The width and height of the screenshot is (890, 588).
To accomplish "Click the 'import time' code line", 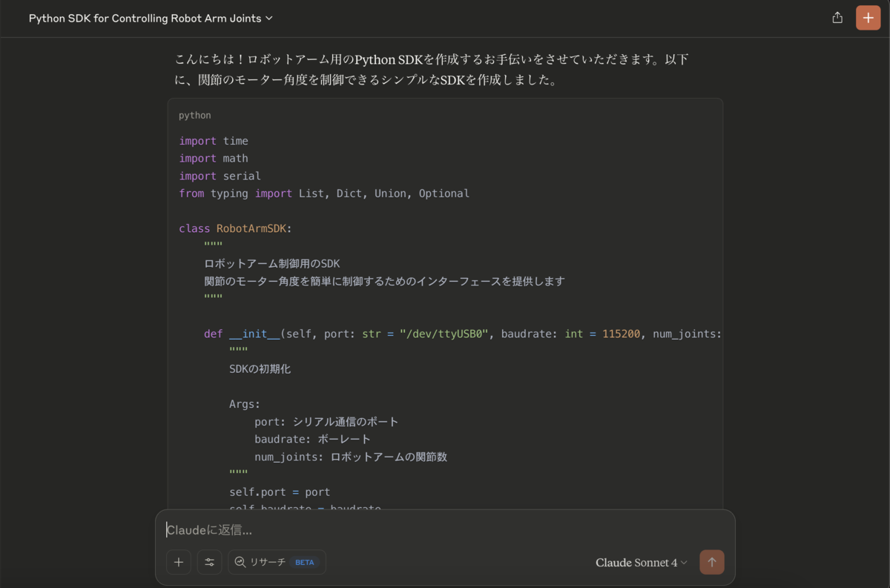I will coord(214,141).
